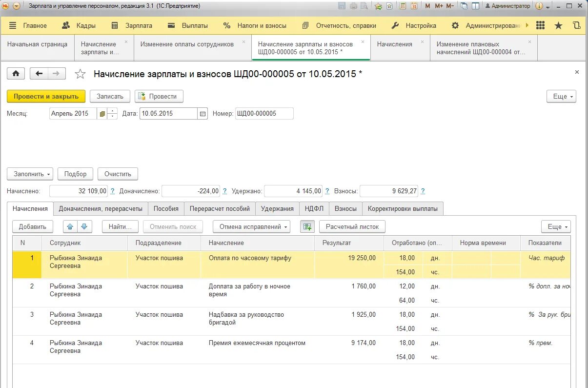588x388 pixels.
Task: Click the Home icon button
Action: point(16,74)
